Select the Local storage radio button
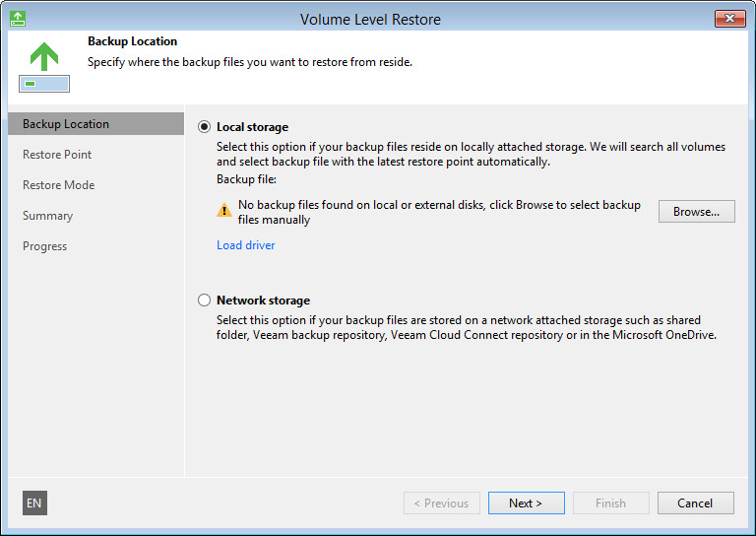This screenshot has width=756, height=536. 205,127
